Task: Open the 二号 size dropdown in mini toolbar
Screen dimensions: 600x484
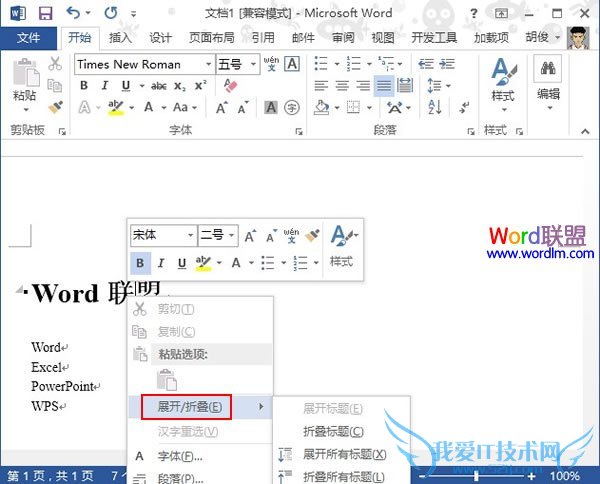Action: 232,235
